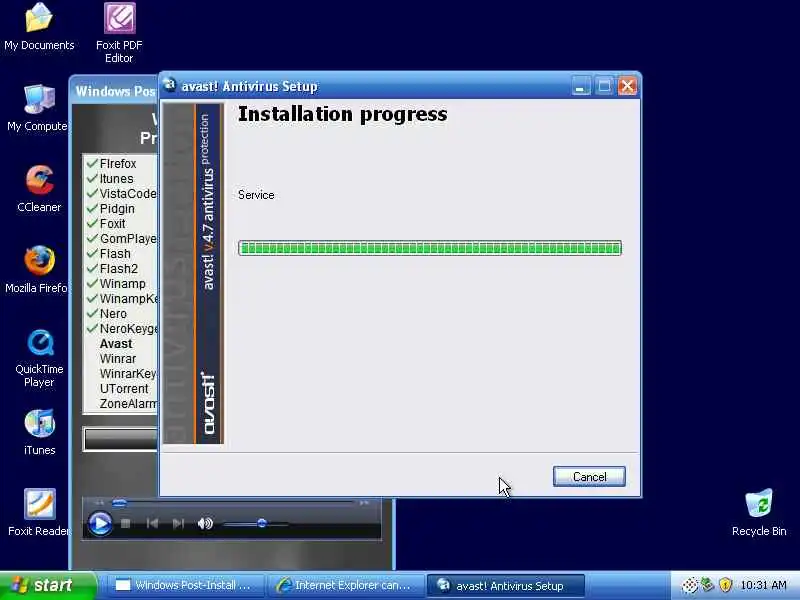Click the security shield tray icon
This screenshot has width=800, height=600.
point(725,585)
